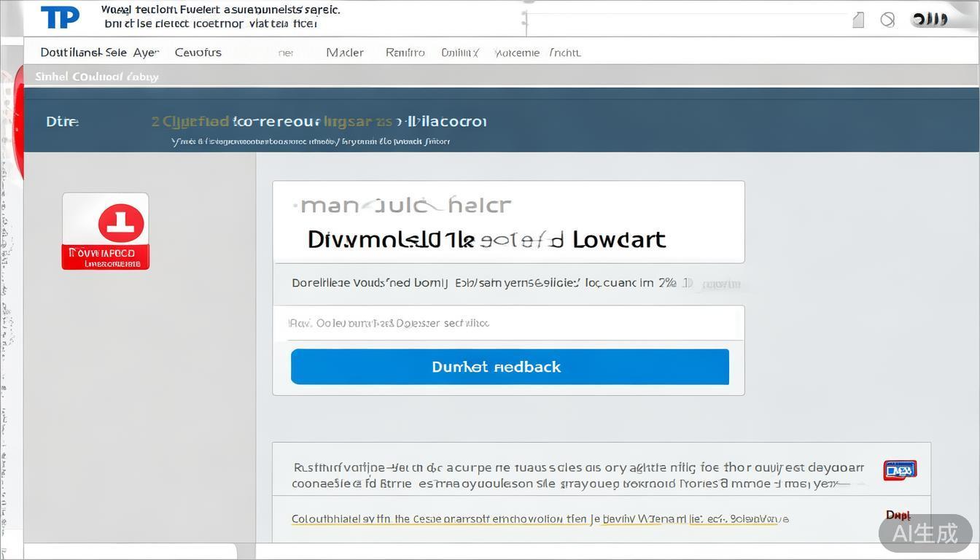Follow the yellow underlined Coloutbhiatel link

(x=540, y=519)
